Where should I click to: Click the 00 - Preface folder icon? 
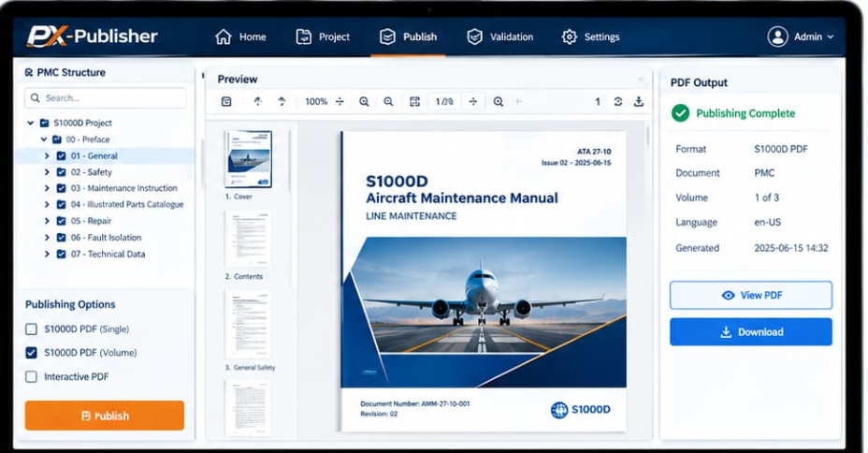[x=56, y=139]
